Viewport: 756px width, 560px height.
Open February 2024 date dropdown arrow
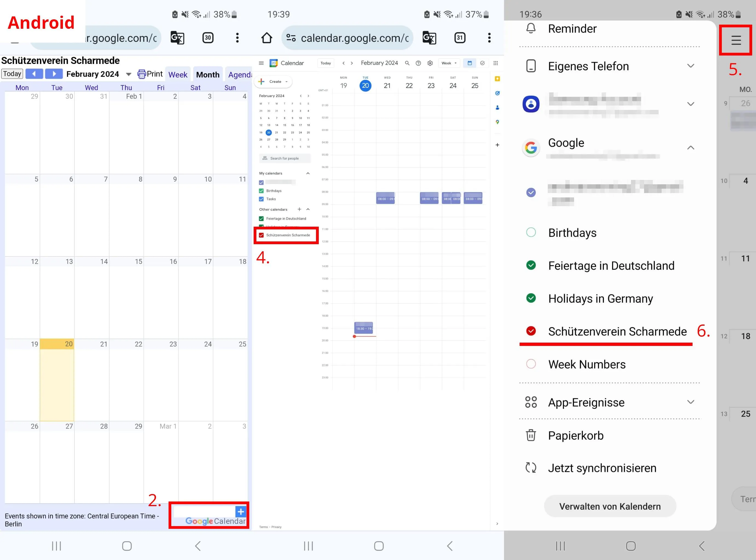point(129,74)
